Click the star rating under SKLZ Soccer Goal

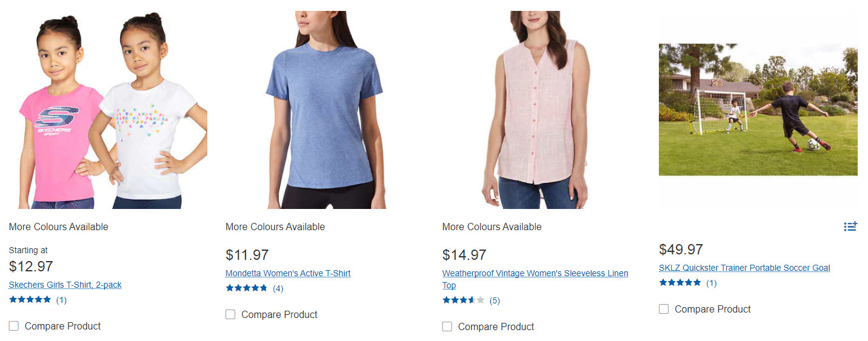point(679,283)
